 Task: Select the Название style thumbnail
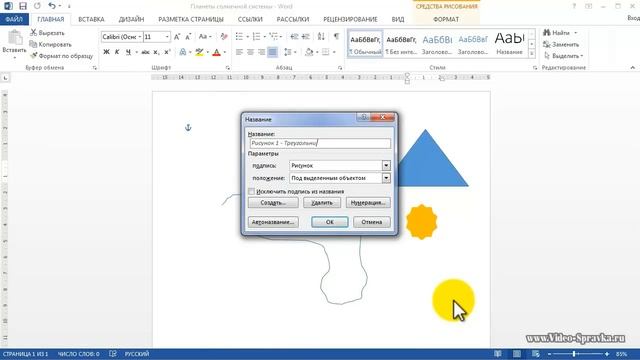point(509,44)
